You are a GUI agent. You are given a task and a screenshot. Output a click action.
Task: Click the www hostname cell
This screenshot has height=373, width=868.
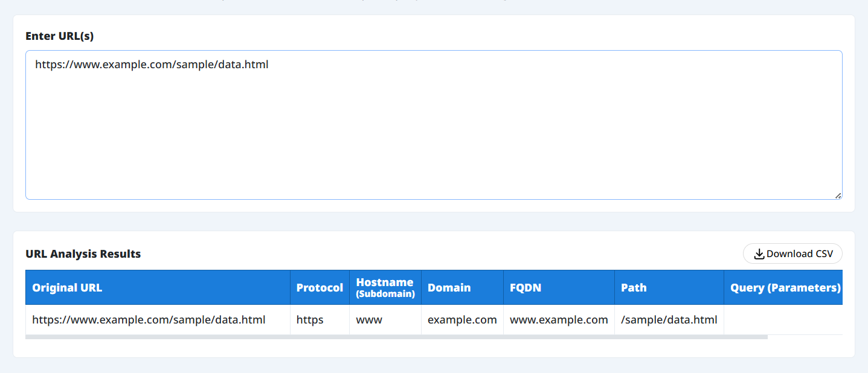coord(369,320)
